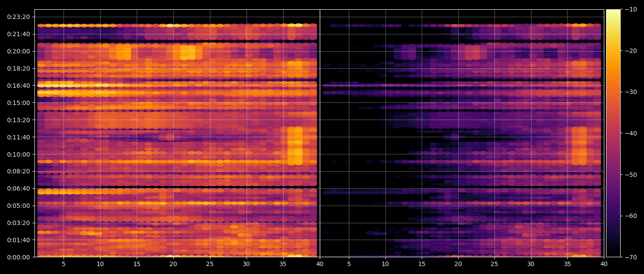Select the 0:15:00 axis label
Screen dimensions: 644x274
click(19, 103)
